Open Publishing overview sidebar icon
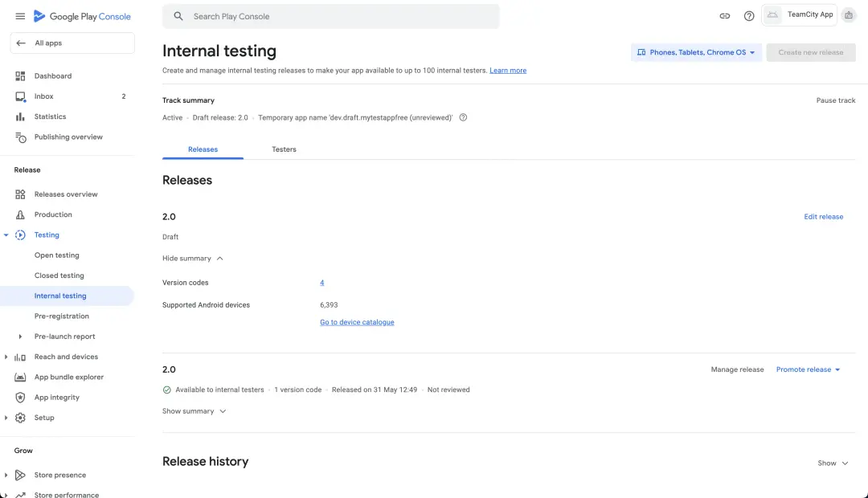The height and width of the screenshot is (498, 868). point(21,137)
